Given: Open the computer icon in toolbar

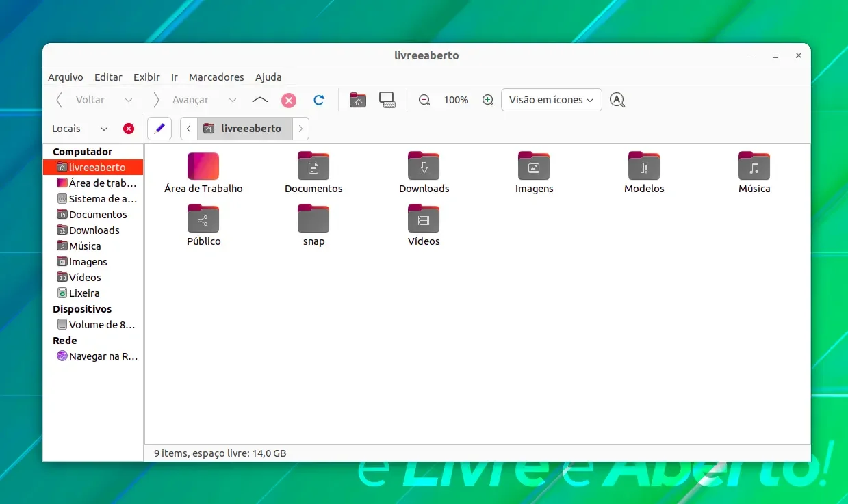Looking at the screenshot, I should (387, 100).
